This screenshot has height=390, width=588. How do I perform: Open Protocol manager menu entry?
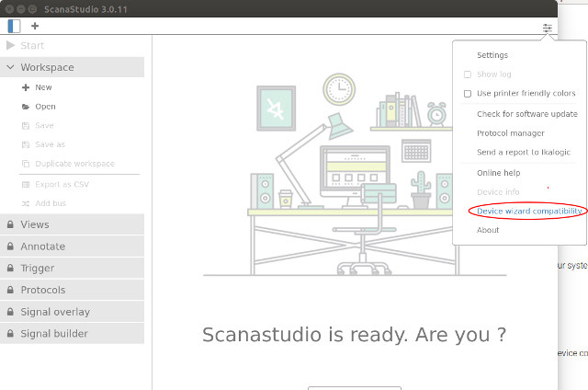pos(511,133)
